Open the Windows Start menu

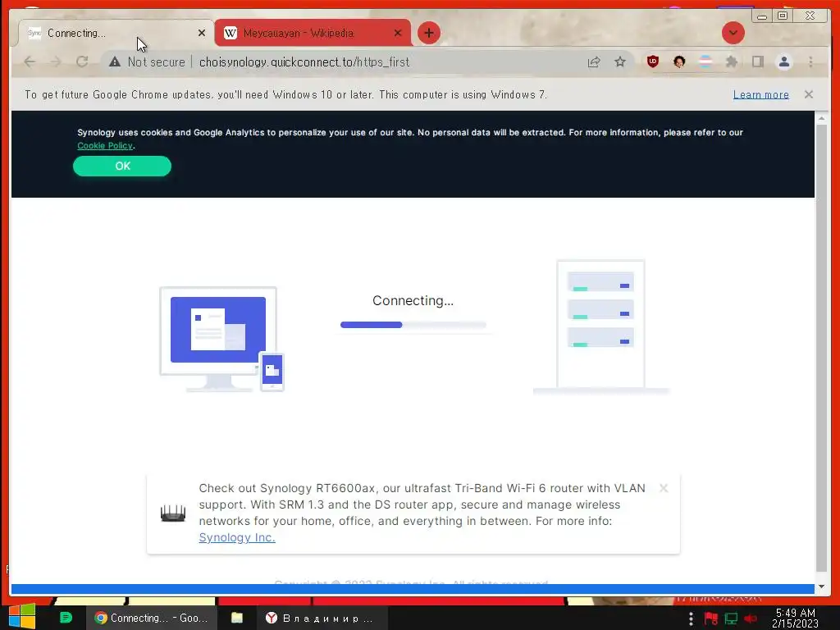[x=22, y=617]
